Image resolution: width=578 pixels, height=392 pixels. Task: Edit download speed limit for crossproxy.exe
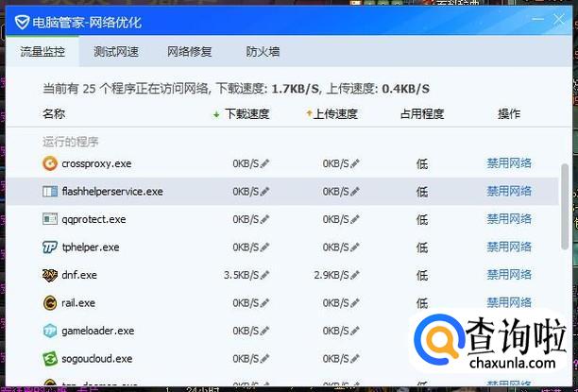pyautogui.click(x=264, y=163)
